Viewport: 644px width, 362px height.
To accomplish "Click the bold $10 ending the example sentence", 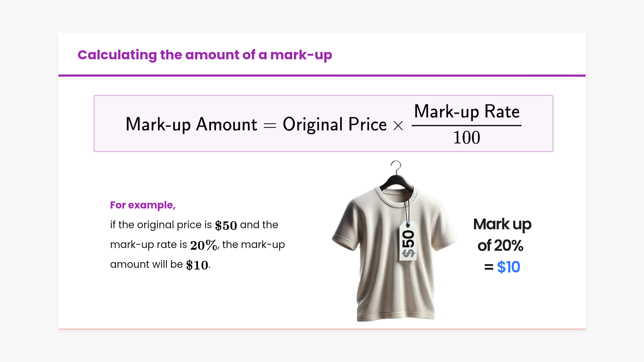I will pyautogui.click(x=197, y=265).
